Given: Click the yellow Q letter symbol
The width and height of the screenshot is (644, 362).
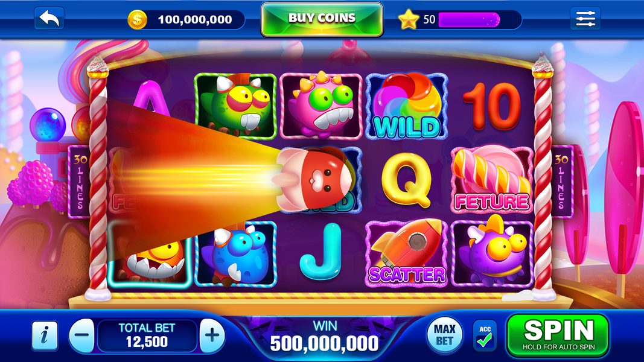Looking at the screenshot, I should click(x=407, y=179).
